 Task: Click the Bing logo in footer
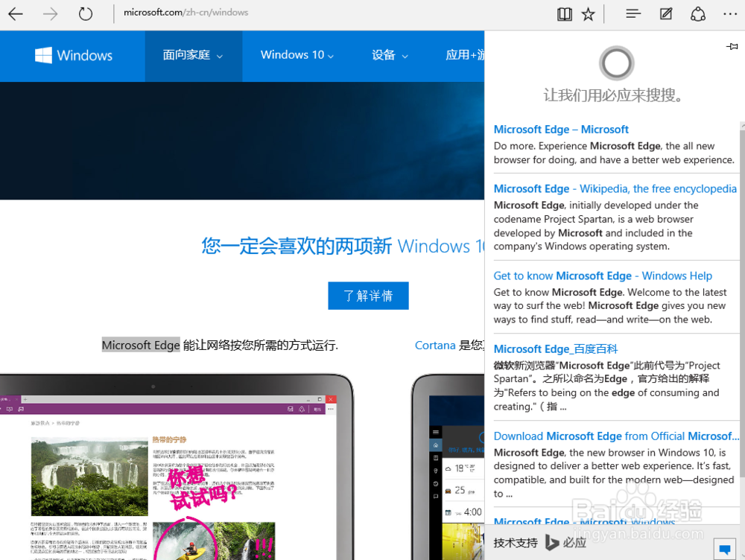coord(565,542)
